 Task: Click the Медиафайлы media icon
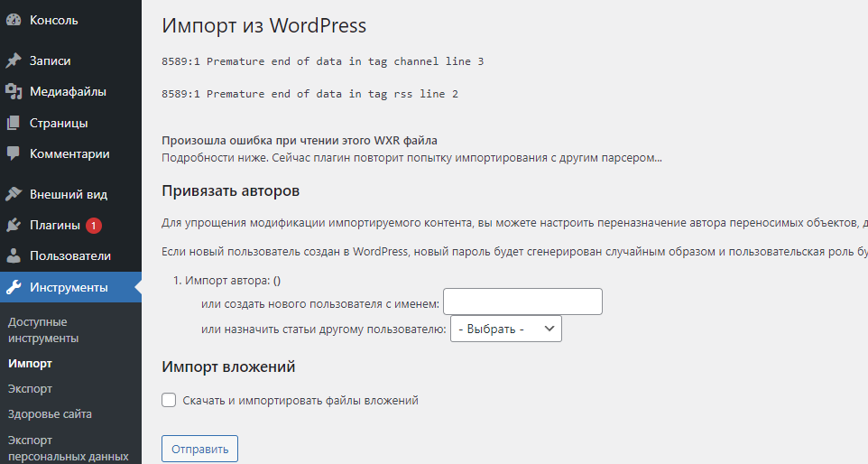click(14, 91)
